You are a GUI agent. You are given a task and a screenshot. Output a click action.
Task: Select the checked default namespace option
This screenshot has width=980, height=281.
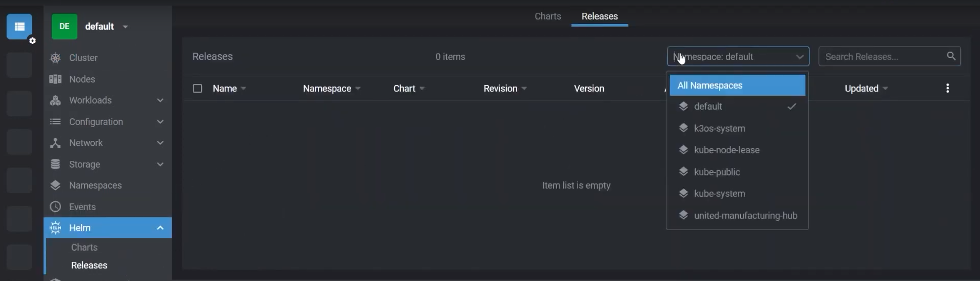pyautogui.click(x=708, y=106)
